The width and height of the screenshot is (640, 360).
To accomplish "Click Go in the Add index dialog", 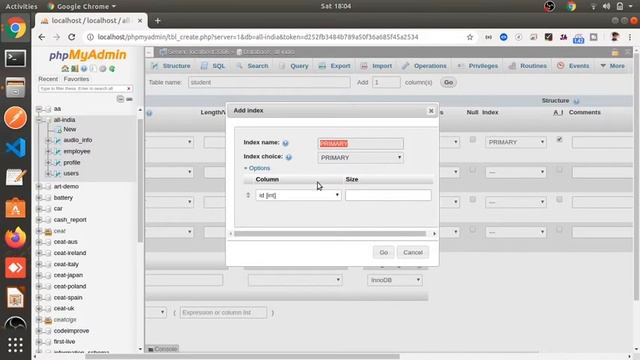I will pos(383,252).
